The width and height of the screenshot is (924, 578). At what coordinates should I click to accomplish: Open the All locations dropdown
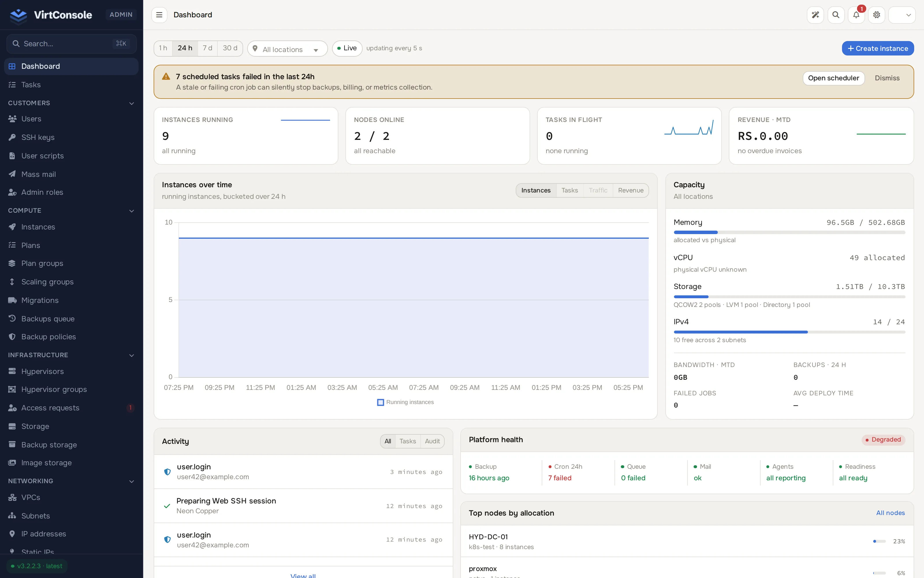[287, 49]
